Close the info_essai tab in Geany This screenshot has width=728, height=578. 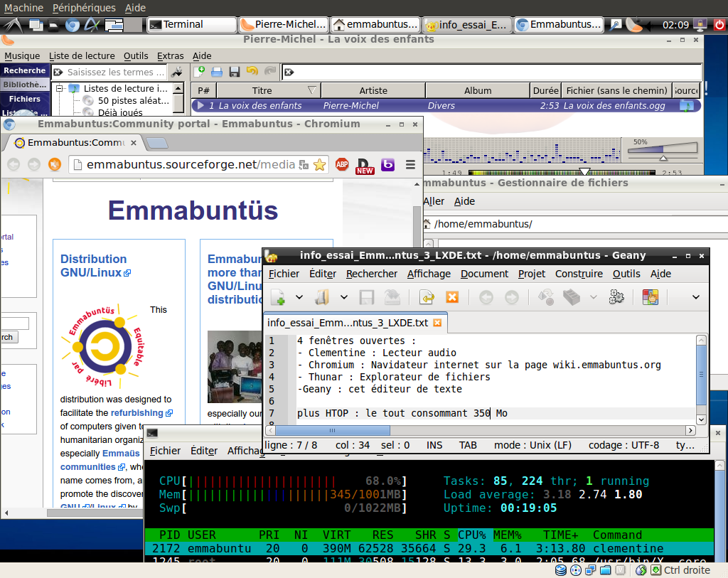[437, 323]
